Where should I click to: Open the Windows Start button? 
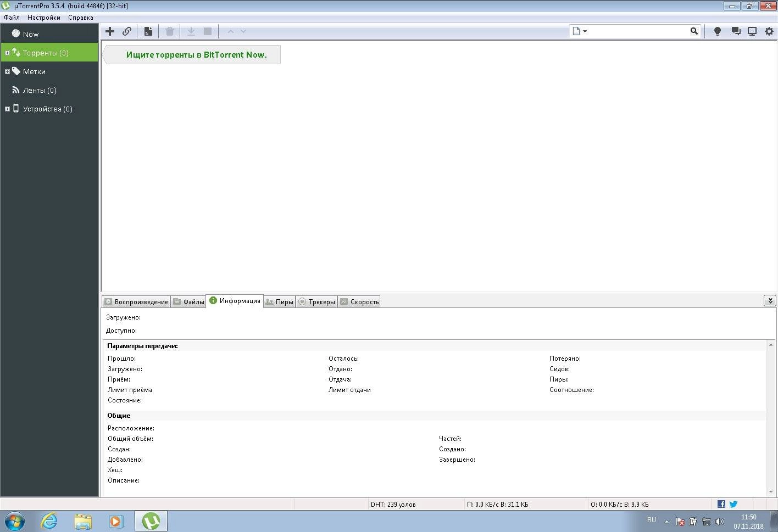pyautogui.click(x=15, y=520)
